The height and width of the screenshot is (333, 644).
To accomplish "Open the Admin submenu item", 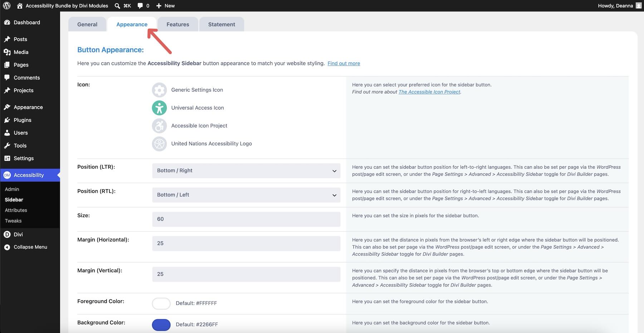I will click(12, 189).
